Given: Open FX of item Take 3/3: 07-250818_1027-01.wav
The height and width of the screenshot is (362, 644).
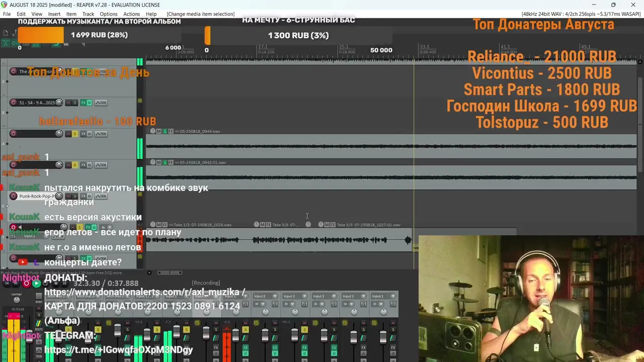Looking at the screenshot, I should tap(333, 225).
